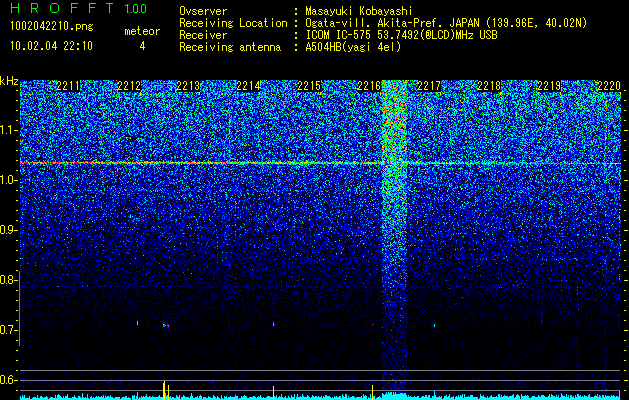The width and height of the screenshot is (629, 400).
Task: Click the meteor echo dot near 2217
Action: [434, 325]
